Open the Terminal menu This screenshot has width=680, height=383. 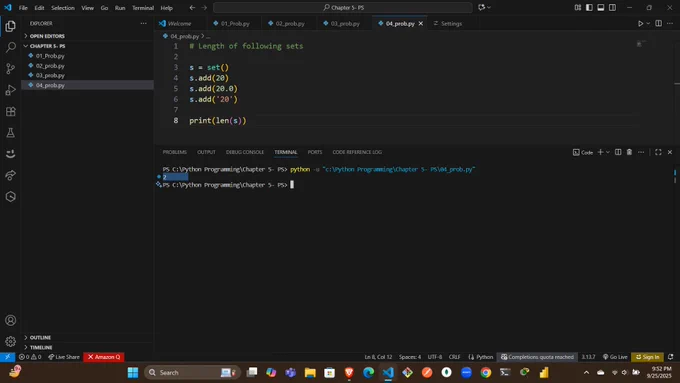click(x=143, y=8)
